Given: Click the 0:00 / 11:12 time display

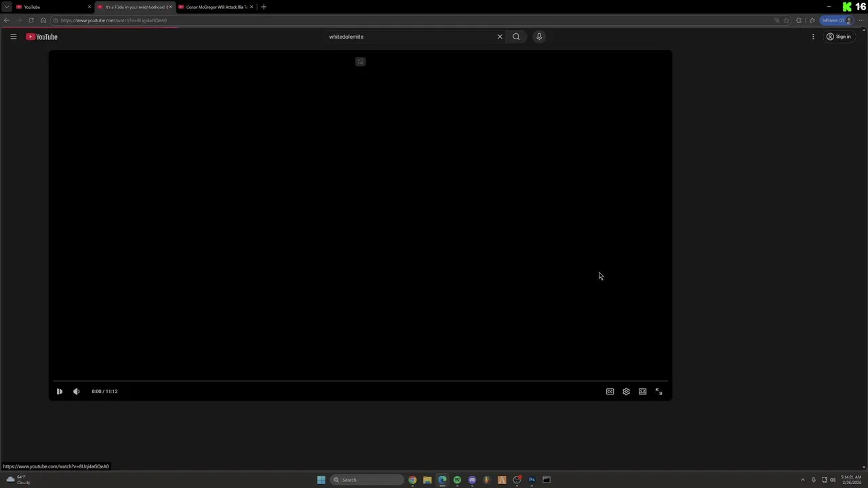Looking at the screenshot, I should (x=104, y=391).
